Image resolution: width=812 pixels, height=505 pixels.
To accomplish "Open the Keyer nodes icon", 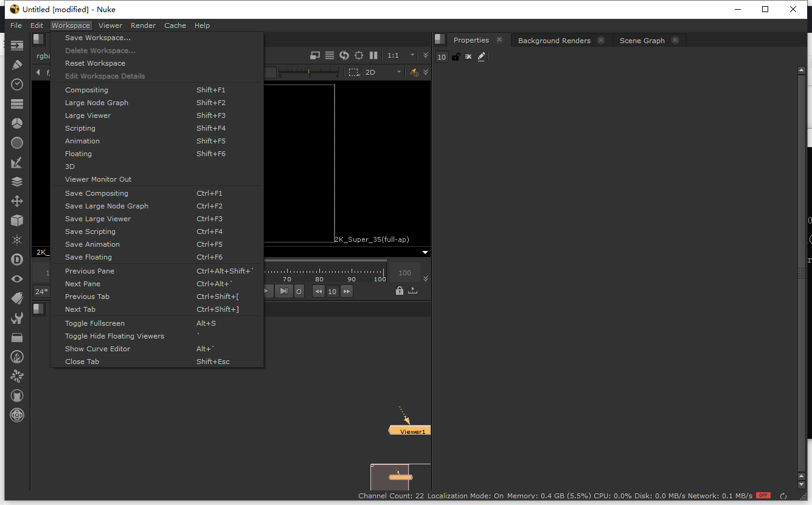I will 17,162.
